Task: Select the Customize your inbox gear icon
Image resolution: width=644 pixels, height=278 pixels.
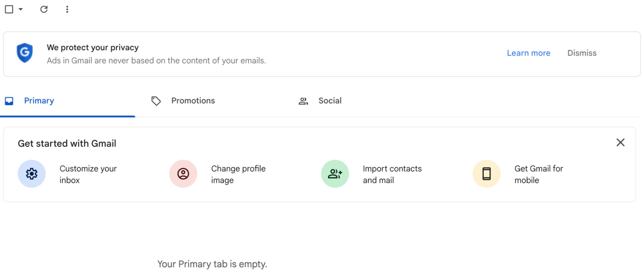Action: pos(31,173)
